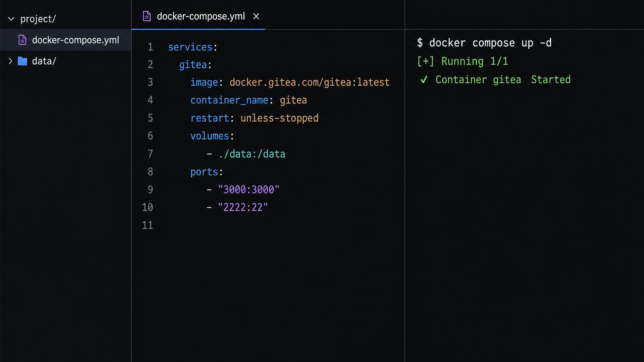644x362 pixels.
Task: Click the "2222:22" port mapping
Action: pyautogui.click(x=243, y=207)
